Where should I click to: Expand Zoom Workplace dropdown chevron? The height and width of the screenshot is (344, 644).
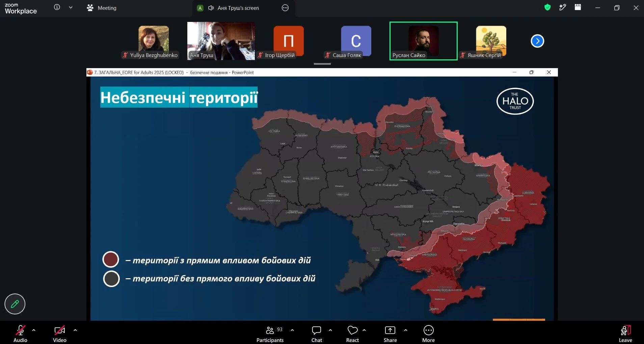[x=71, y=7]
